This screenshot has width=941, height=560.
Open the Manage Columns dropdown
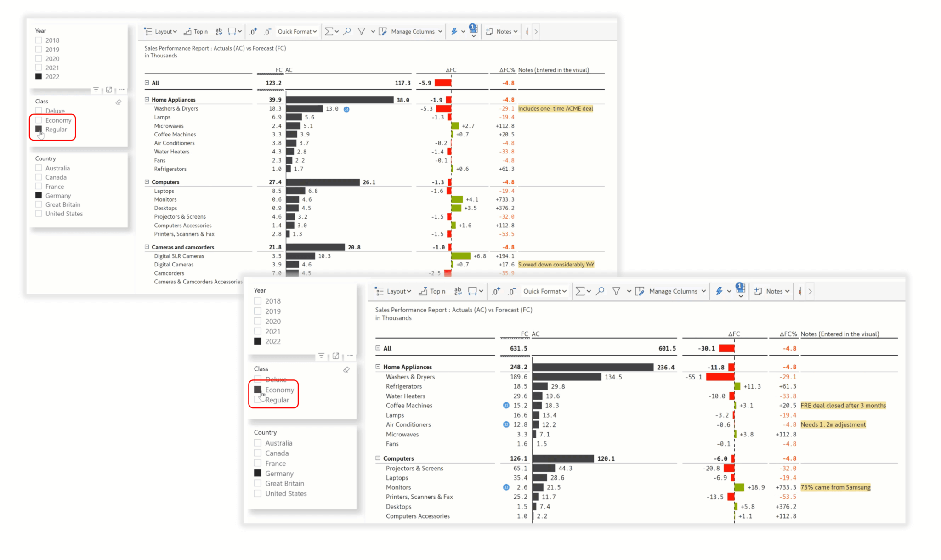413,31
